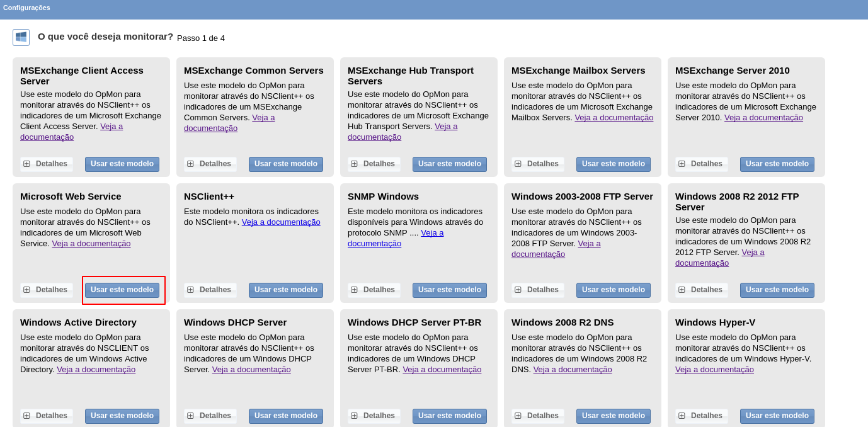The width and height of the screenshot is (868, 427).
Task: Use the NSClient++ model
Action: coord(286,290)
